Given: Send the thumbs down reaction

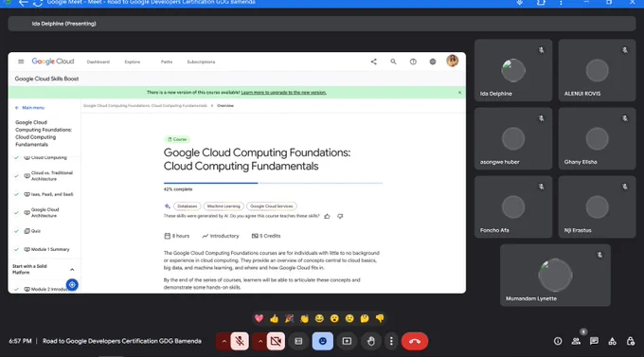Looking at the screenshot, I should pos(380,318).
